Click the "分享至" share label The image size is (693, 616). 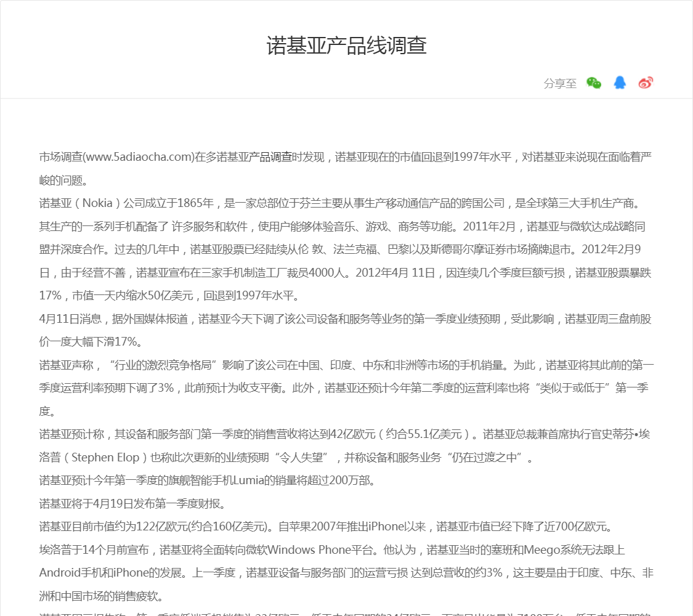(x=560, y=83)
